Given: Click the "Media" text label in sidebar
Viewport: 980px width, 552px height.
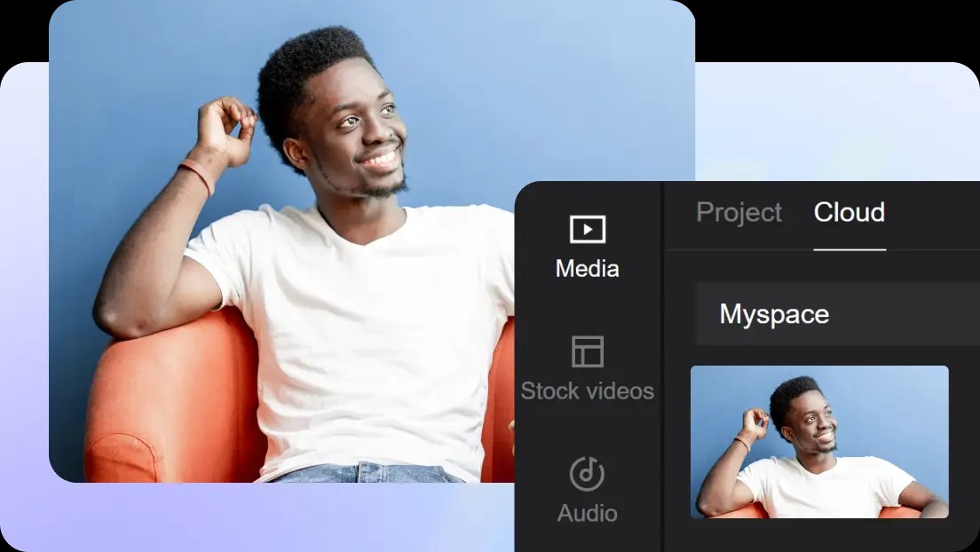Looking at the screenshot, I should tap(587, 268).
